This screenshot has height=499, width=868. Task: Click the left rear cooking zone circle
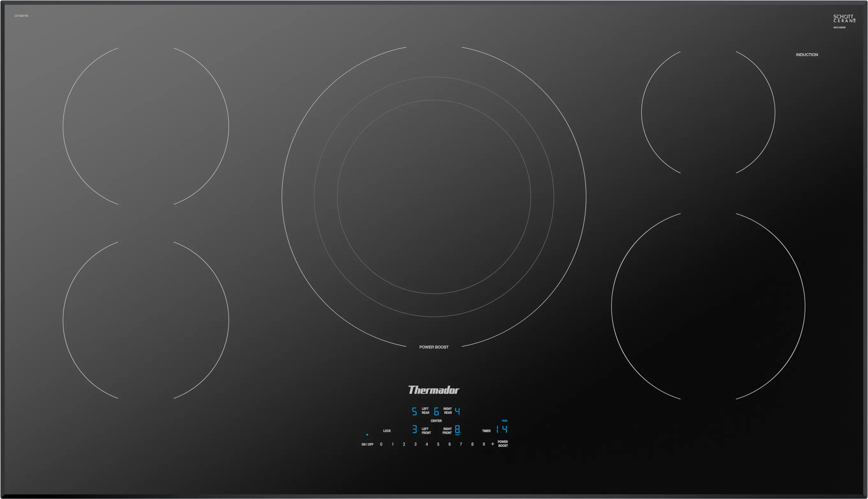[x=146, y=126]
